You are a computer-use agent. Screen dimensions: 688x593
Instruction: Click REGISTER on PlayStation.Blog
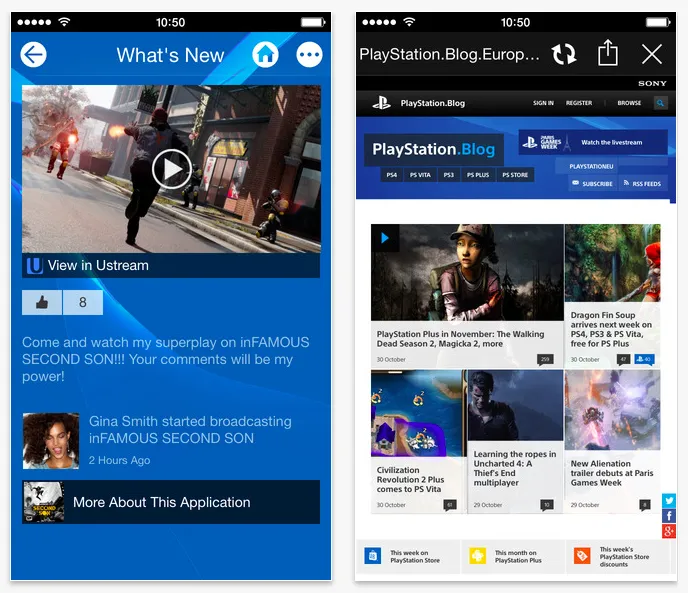[x=579, y=103]
